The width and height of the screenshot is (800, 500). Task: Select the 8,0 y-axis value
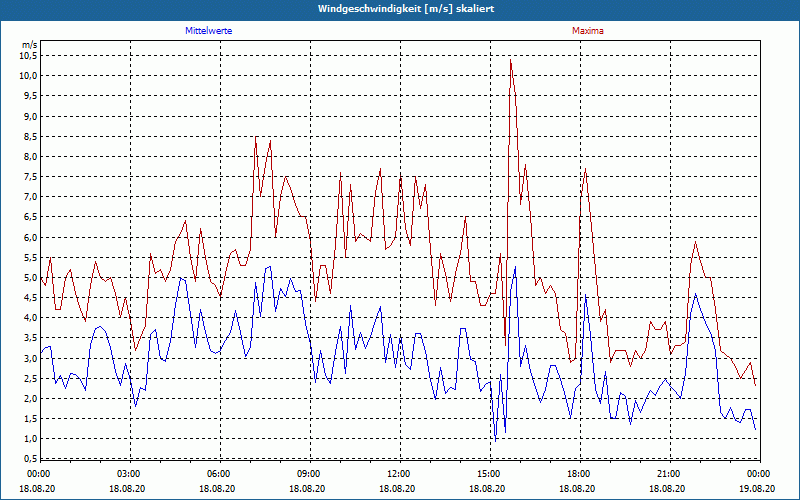[31, 157]
